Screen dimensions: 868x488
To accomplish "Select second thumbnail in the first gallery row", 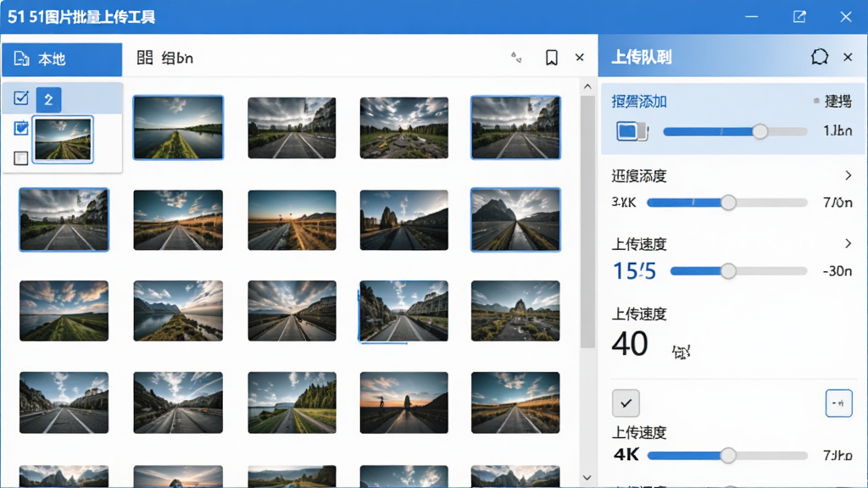I will tap(292, 128).
